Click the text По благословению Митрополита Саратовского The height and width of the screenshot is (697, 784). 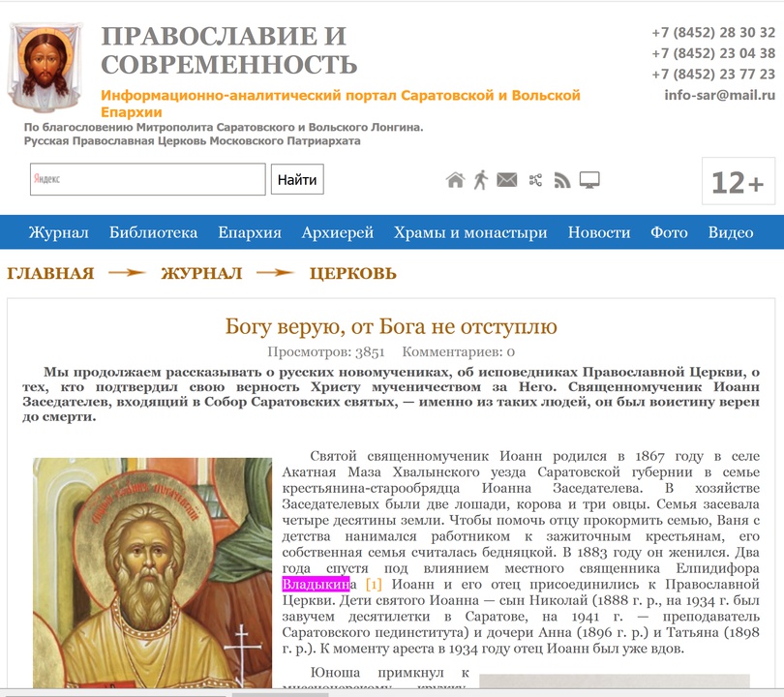(224, 128)
